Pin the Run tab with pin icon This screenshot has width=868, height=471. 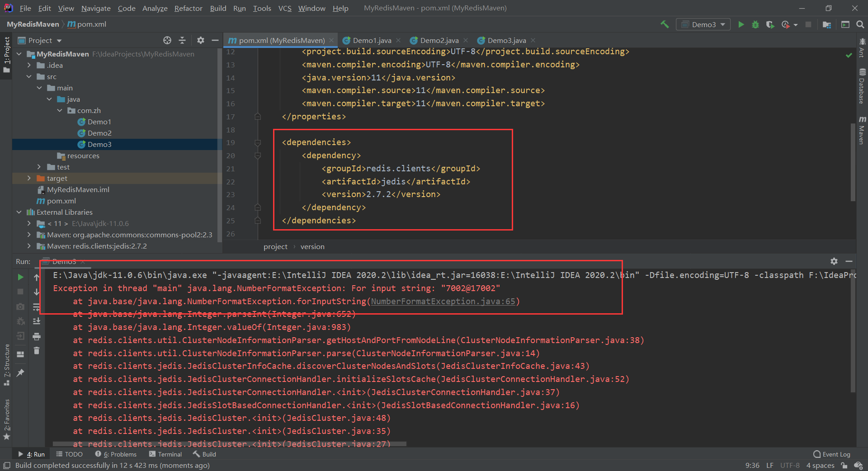coord(20,373)
